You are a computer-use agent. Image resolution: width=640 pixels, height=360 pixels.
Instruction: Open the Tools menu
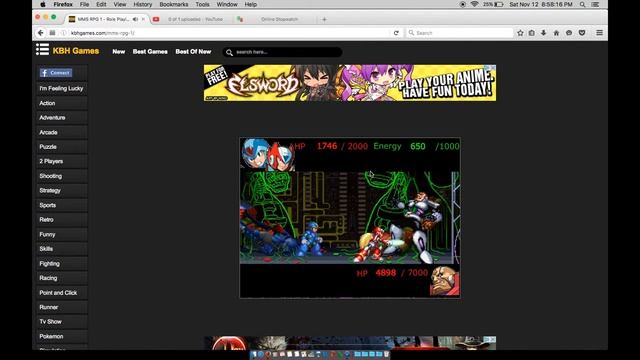[x=202, y=4]
